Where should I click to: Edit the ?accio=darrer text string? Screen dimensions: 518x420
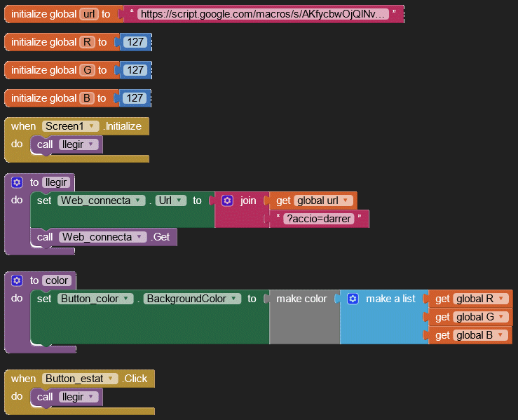pos(320,219)
